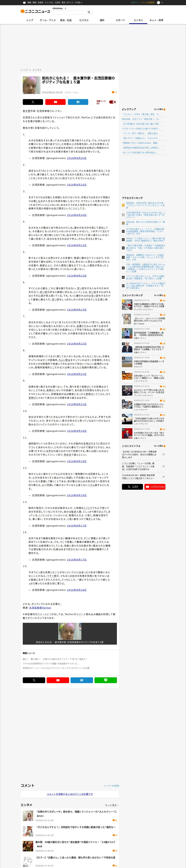Open 大百科 in the top bar

(57, 2)
